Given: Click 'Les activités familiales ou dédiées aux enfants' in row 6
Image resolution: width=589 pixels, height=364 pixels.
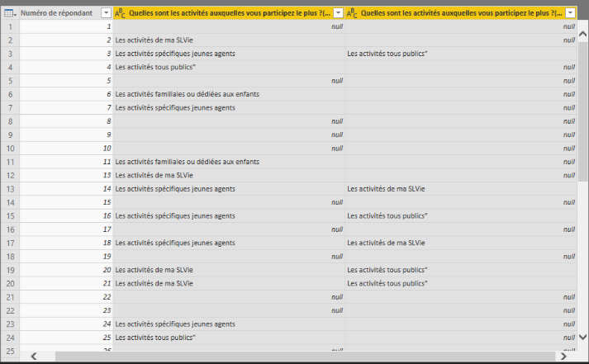Looking at the screenshot, I should click(x=187, y=94).
